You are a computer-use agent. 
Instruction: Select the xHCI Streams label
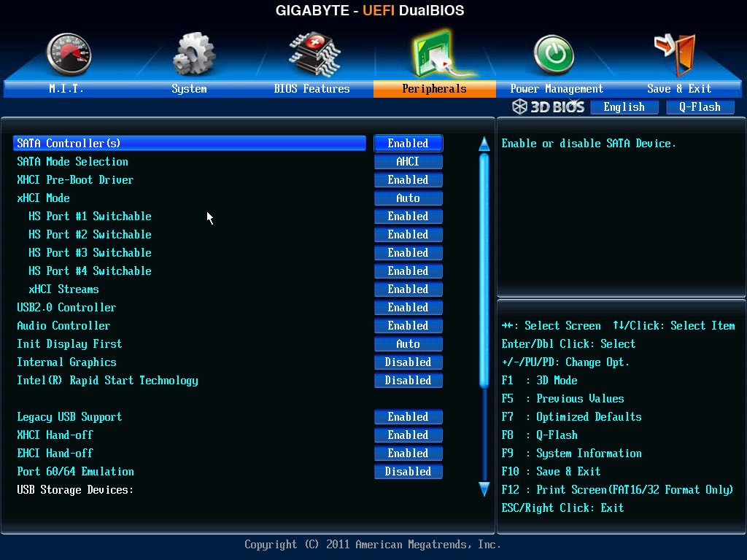64,289
